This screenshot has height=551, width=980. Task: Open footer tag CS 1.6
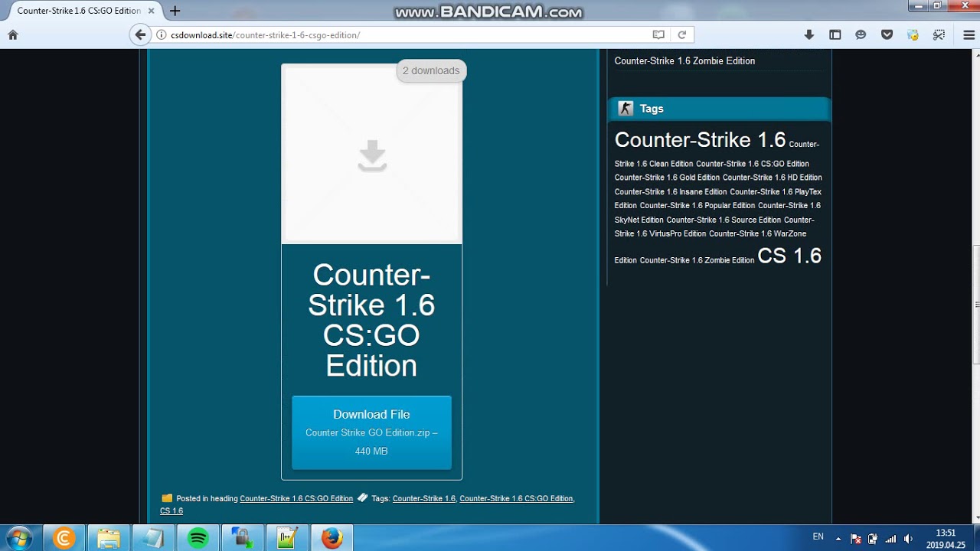(x=171, y=510)
